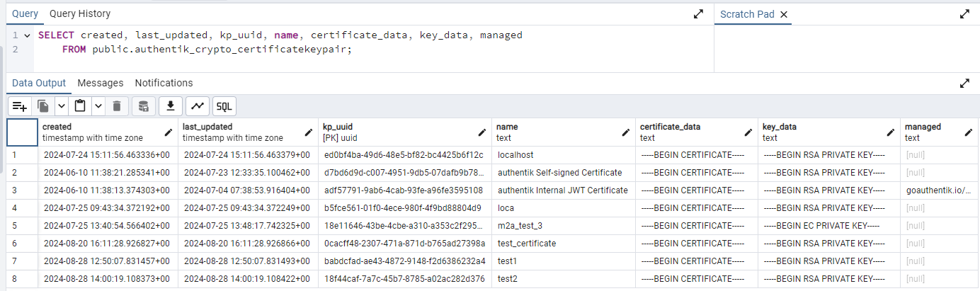
Task: Open the Copy options dropdown arrow
Action: tap(61, 106)
